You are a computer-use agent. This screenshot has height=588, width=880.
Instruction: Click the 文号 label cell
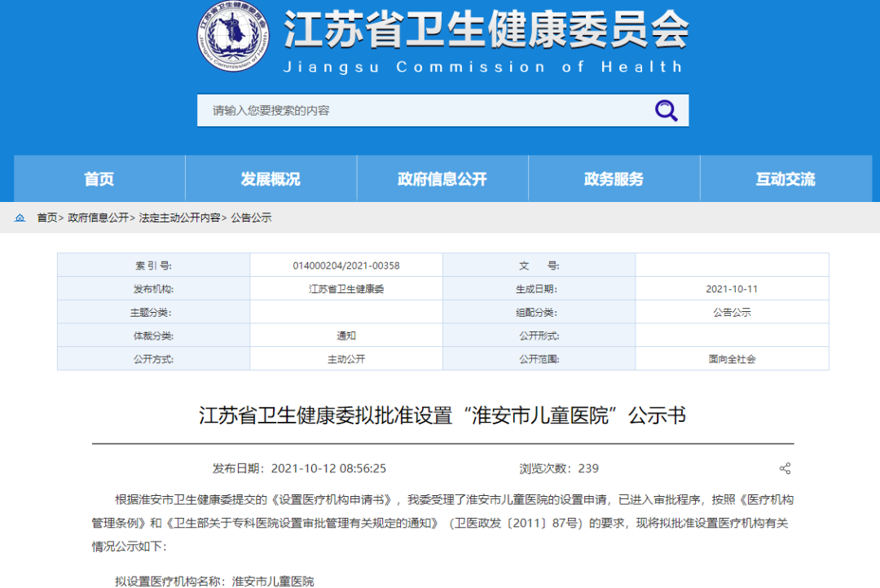[539, 265]
